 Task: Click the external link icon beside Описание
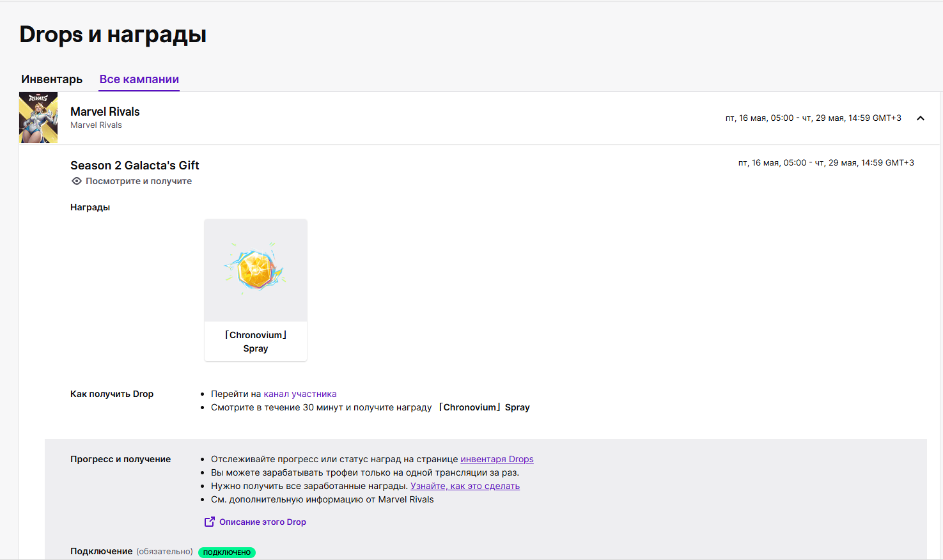click(209, 522)
